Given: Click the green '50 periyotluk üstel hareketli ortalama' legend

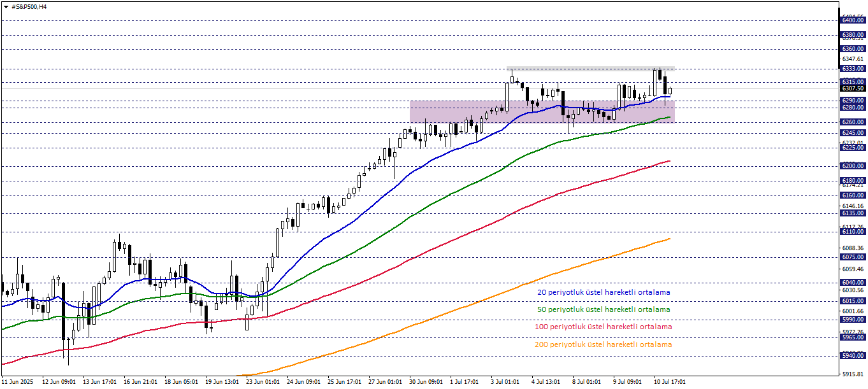Looking at the screenshot, I should (x=604, y=309).
